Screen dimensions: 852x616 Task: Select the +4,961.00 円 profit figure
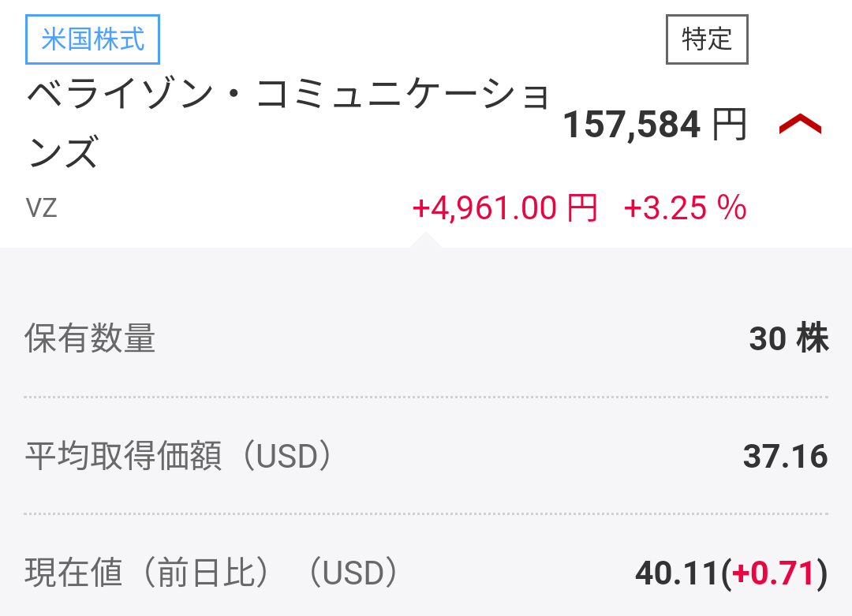(x=504, y=208)
